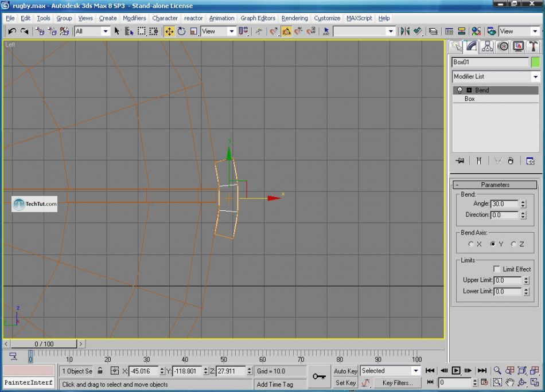545x392 pixels.
Task: Toggle Auto Key animation mode
Action: [x=345, y=371]
